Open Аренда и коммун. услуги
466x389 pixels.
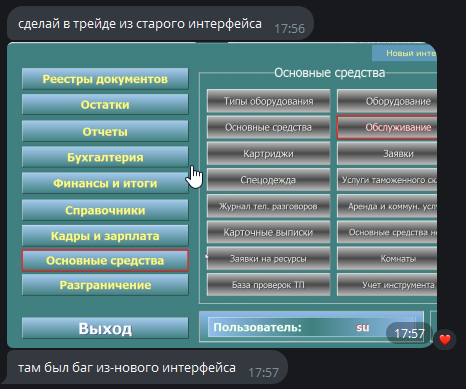[387, 206]
